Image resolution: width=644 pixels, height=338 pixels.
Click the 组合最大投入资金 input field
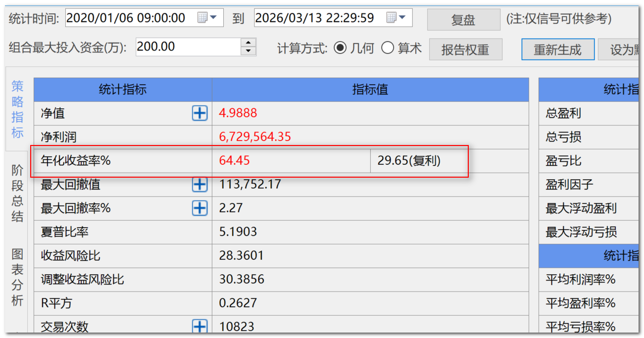[x=187, y=47]
